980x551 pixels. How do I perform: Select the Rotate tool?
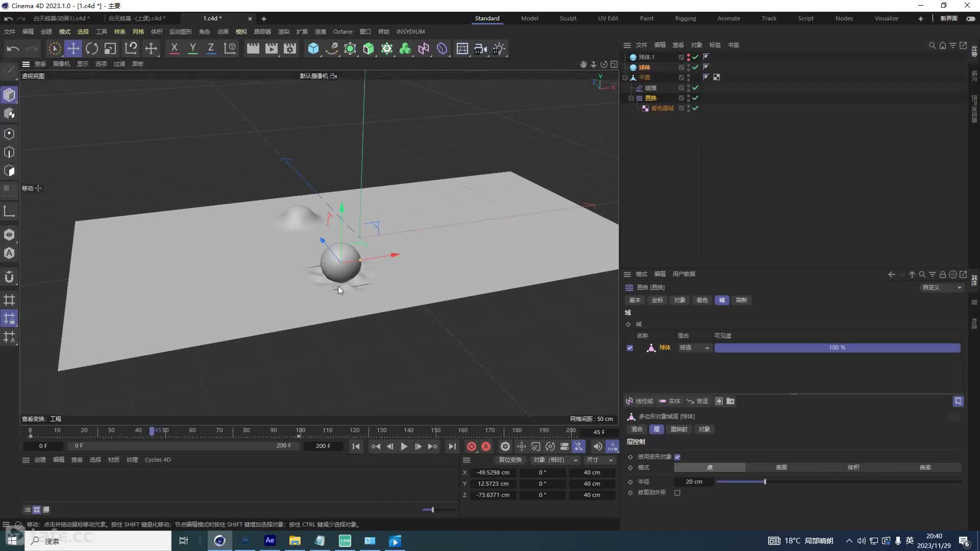92,48
